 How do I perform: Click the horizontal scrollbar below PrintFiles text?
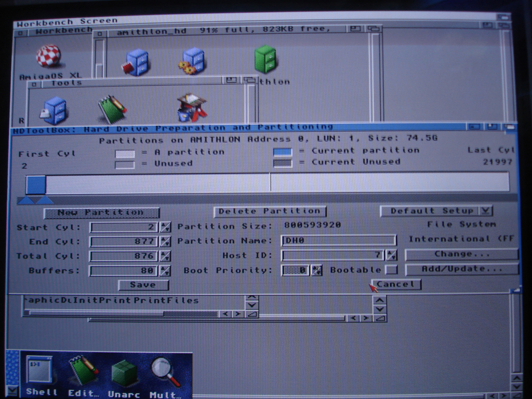[124, 313]
